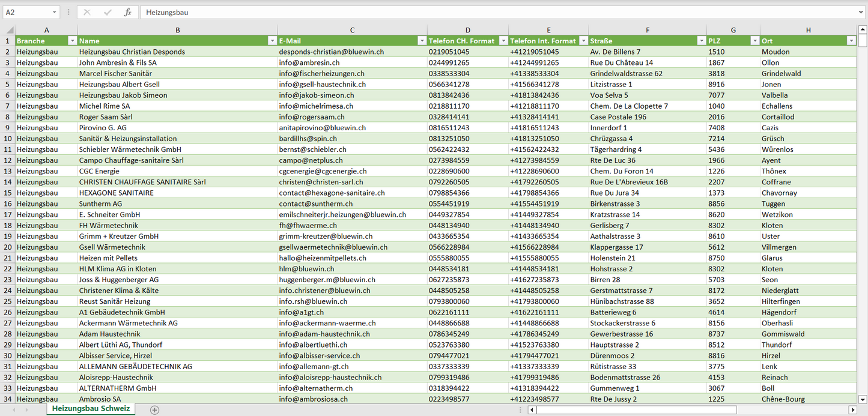The height and width of the screenshot is (416, 868).
Task: Expand the formula bar with chevron
Action: [862, 12]
